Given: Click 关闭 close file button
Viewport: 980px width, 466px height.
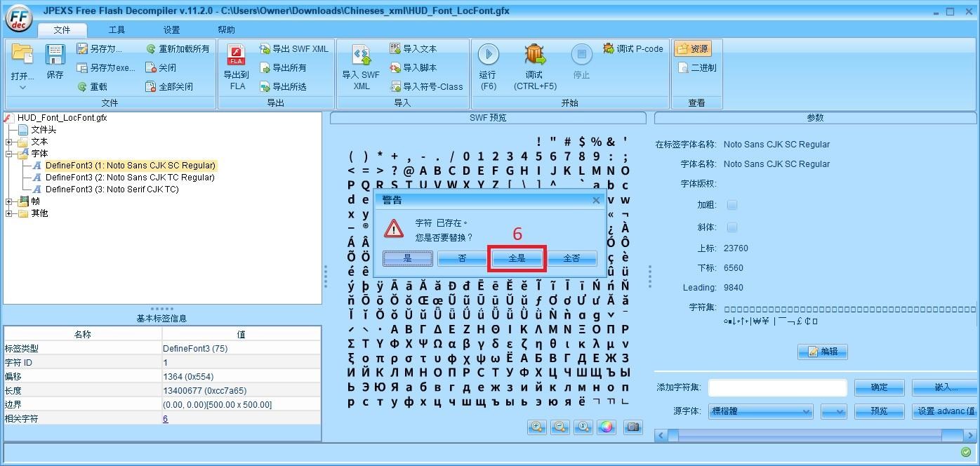Looking at the screenshot, I should point(160,68).
